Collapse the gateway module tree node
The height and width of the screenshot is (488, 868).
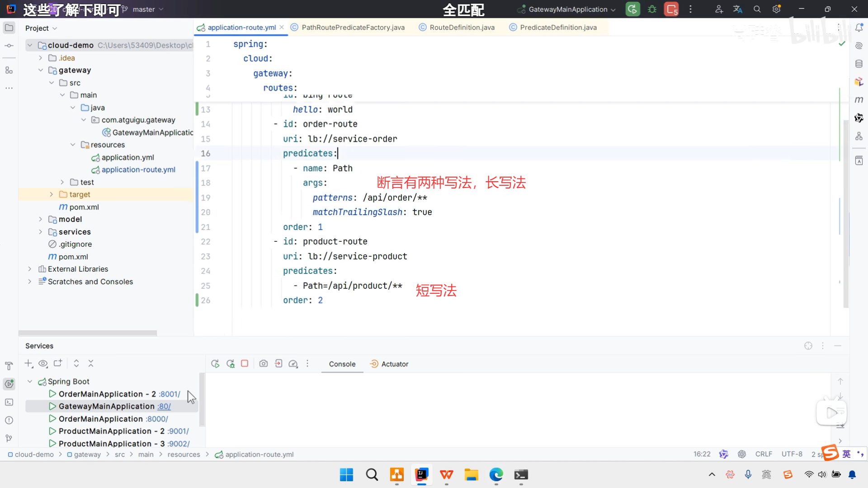41,70
